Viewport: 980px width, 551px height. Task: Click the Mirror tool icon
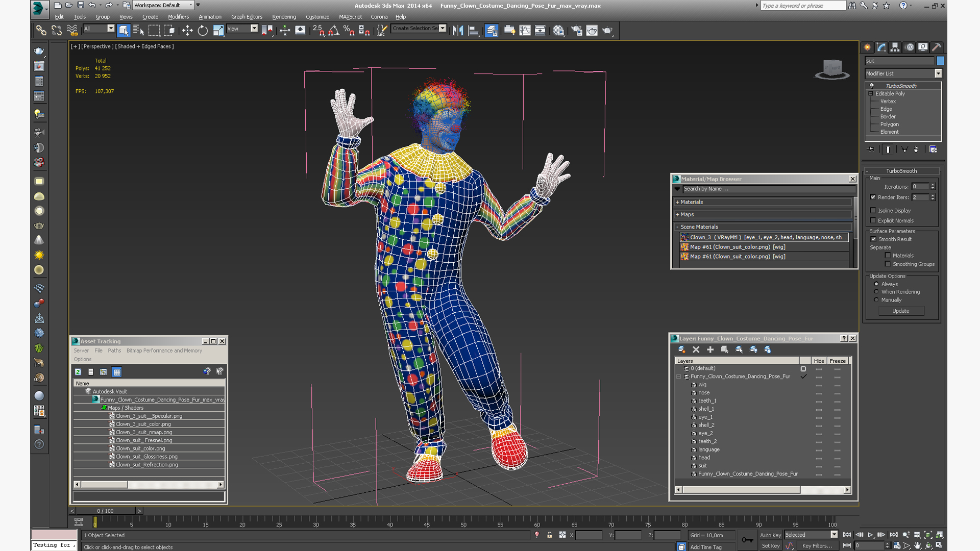[458, 31]
